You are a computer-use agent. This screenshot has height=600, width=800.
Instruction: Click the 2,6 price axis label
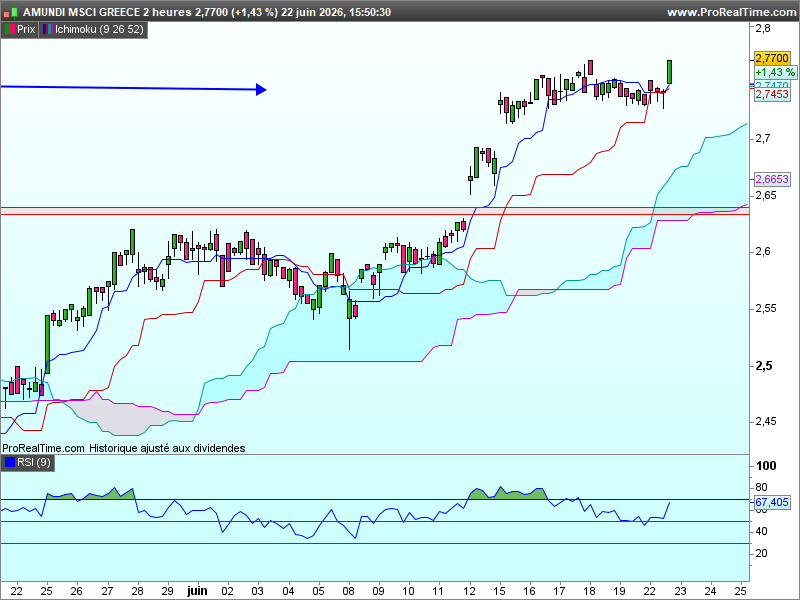pyautogui.click(x=763, y=252)
